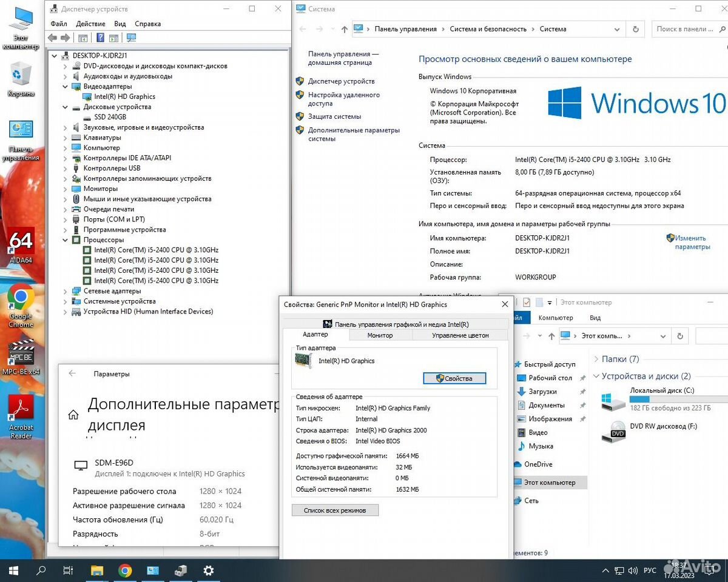Click Settings gear icon on taskbar

tap(209, 570)
